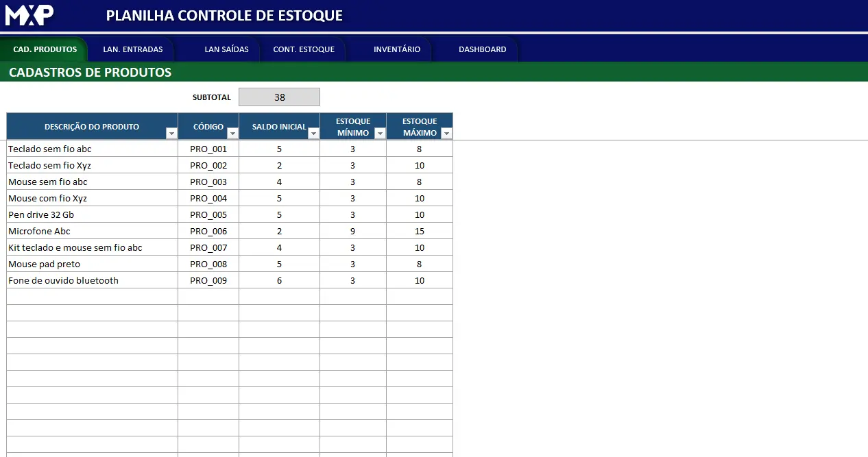Click the Fone de ouvido bluetooth cell
This screenshot has width=868, height=457.
92,280
